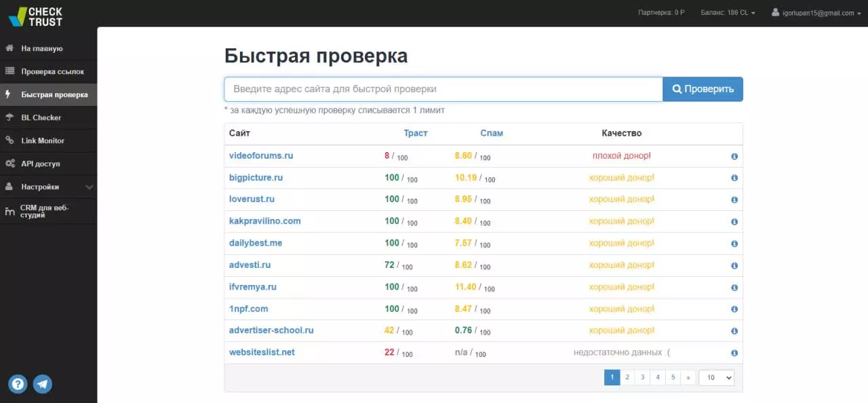The width and height of the screenshot is (868, 403).
Task: Open the ifvremya.ru link
Action: tap(253, 286)
